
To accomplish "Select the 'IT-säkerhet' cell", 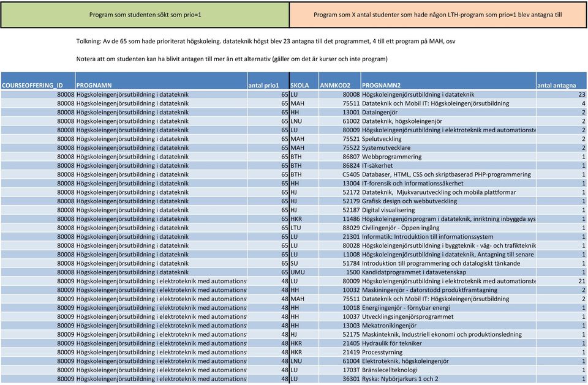I will (448, 165).
